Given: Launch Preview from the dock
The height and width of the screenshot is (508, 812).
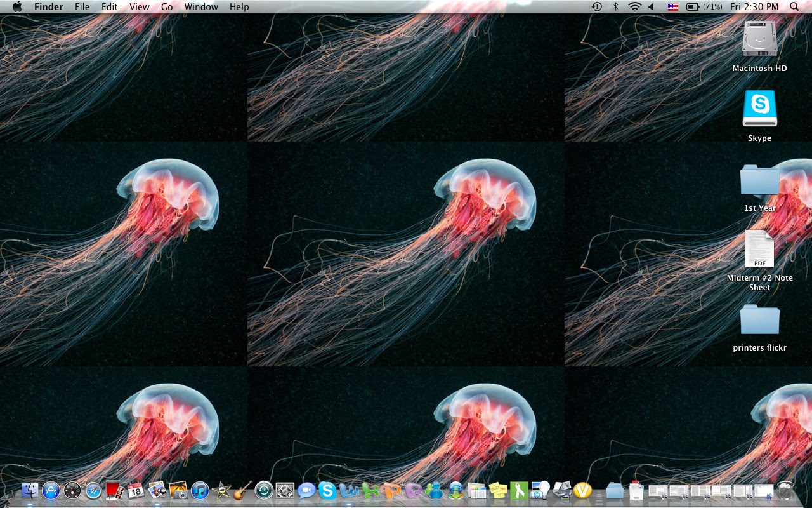Looking at the screenshot, I should tap(157, 490).
